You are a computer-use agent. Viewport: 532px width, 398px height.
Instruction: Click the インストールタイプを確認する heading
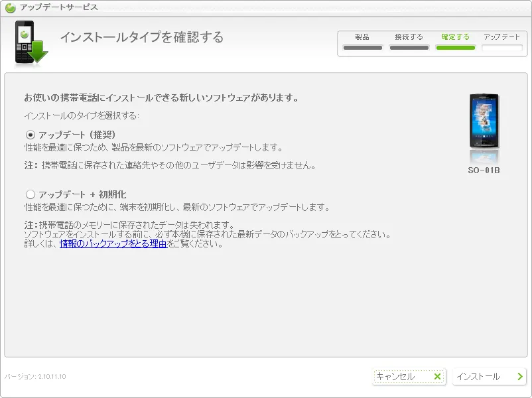(x=141, y=37)
